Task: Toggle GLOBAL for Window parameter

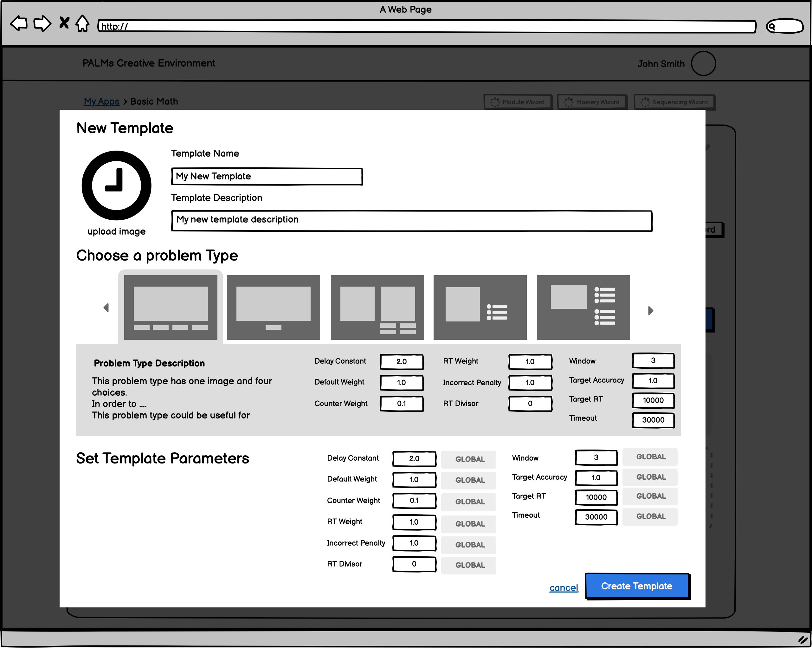Action: [x=650, y=457]
